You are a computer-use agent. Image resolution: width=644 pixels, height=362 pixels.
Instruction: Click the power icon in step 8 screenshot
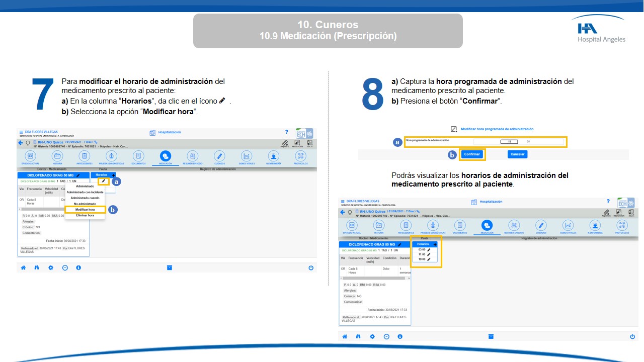pos(632,336)
